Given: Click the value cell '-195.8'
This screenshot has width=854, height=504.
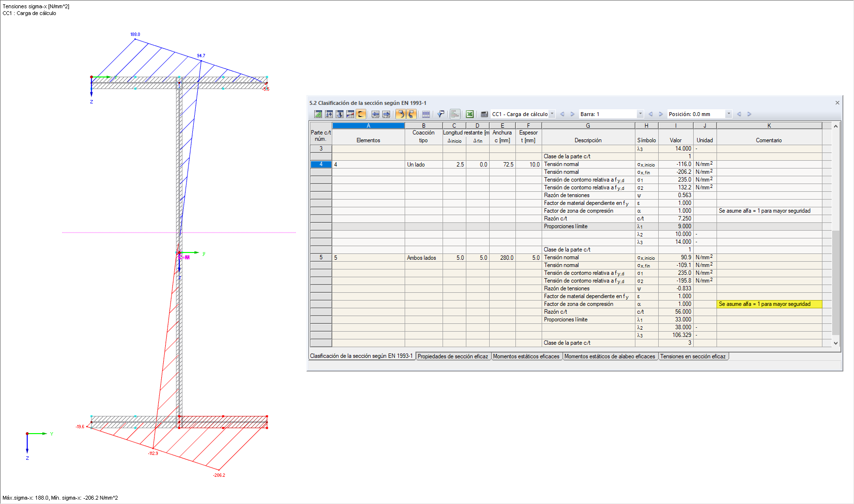Looking at the screenshot, I should point(676,281).
